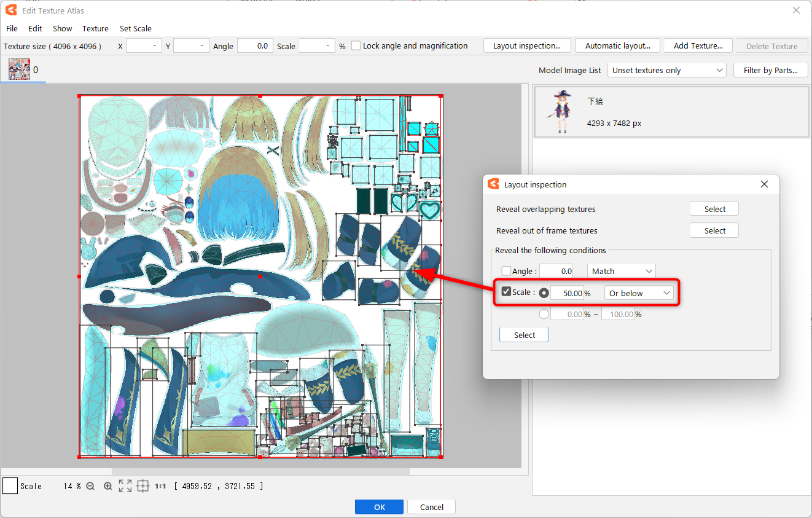This screenshot has width=812, height=518.
Task: Select the 下絵 model image item
Action: click(x=671, y=112)
